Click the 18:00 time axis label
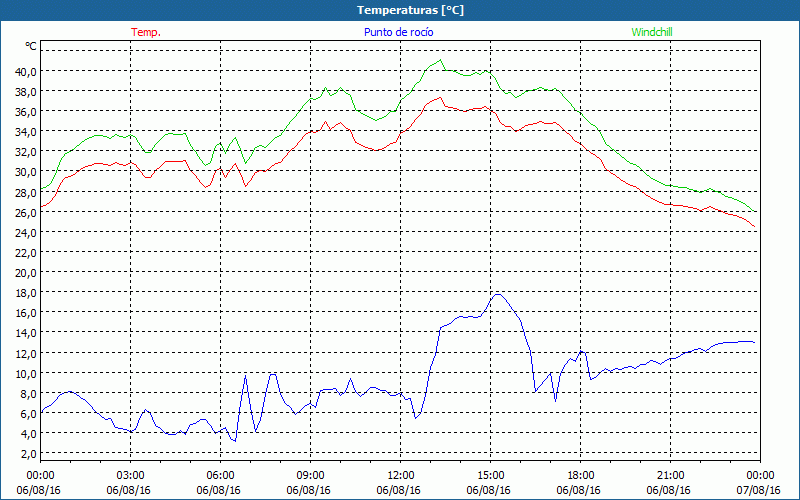 pyautogui.click(x=581, y=476)
